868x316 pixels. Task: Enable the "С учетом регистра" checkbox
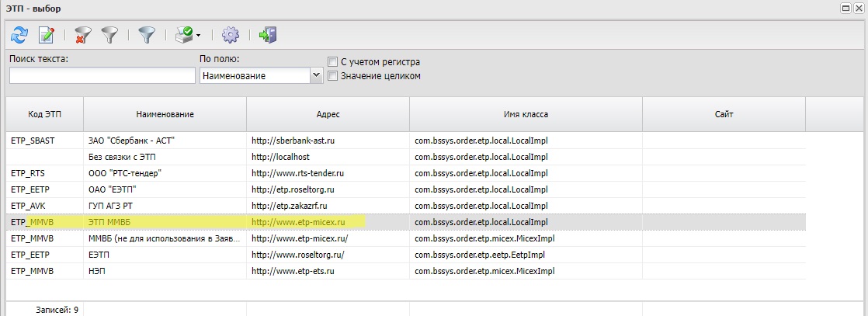pos(333,61)
